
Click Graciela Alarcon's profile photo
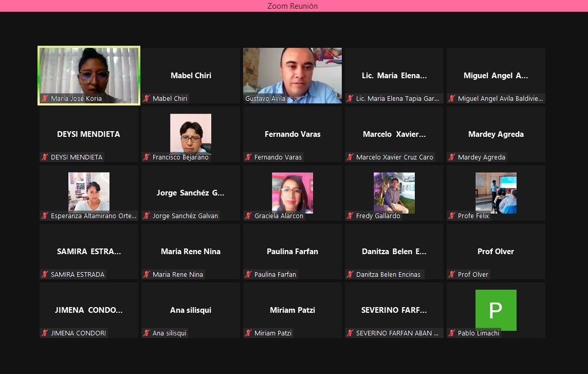point(292,192)
